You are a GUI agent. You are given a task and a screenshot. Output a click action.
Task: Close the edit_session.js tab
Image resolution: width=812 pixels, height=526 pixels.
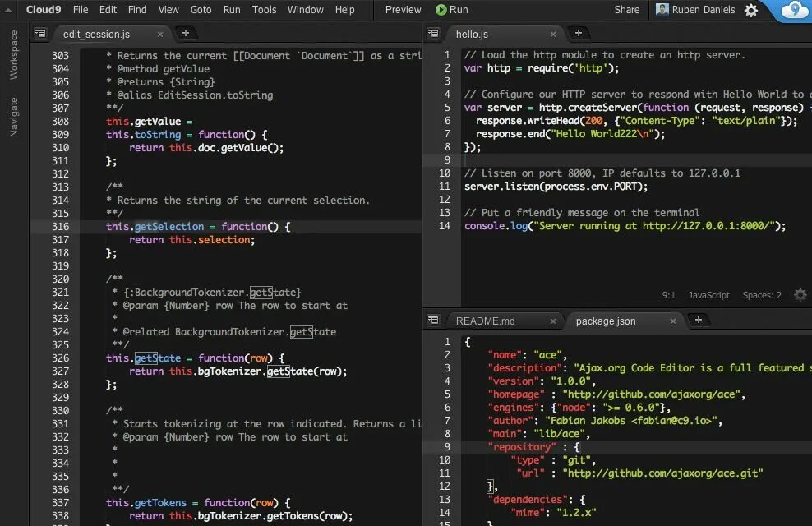click(160, 35)
